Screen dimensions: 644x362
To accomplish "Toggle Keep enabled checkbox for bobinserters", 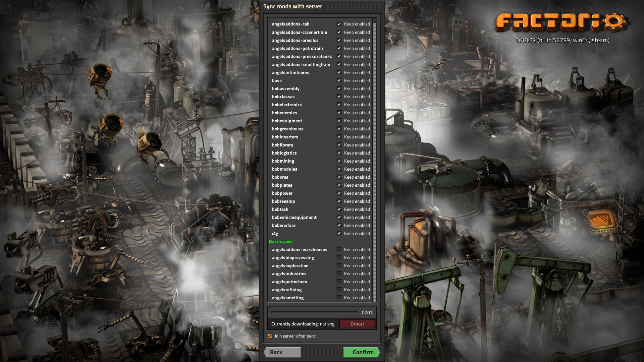I will click(339, 137).
